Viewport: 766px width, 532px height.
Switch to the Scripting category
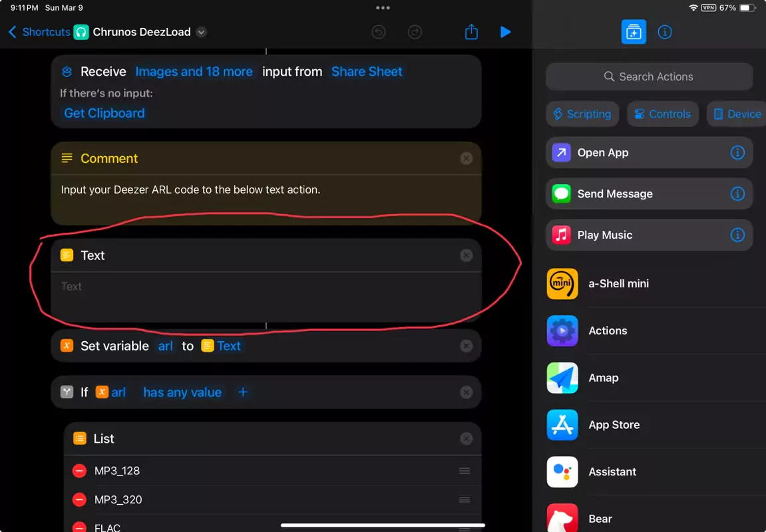582,114
